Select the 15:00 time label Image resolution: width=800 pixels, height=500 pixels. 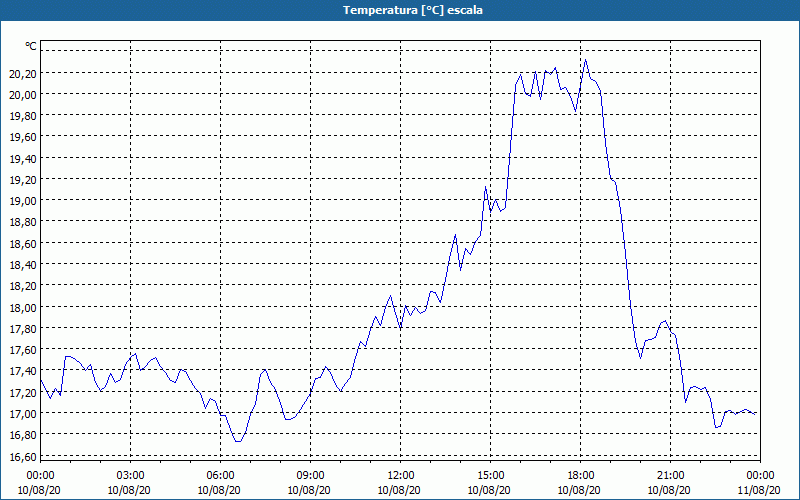click(x=490, y=476)
